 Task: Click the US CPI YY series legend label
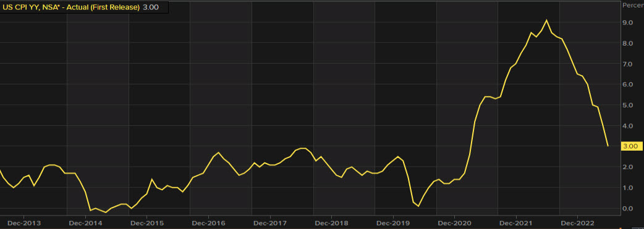tap(72, 7)
